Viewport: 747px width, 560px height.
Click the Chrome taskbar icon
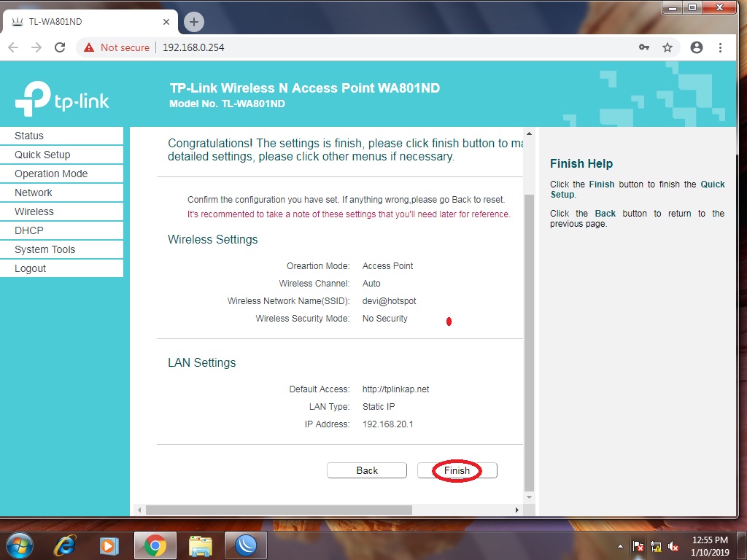(x=155, y=545)
